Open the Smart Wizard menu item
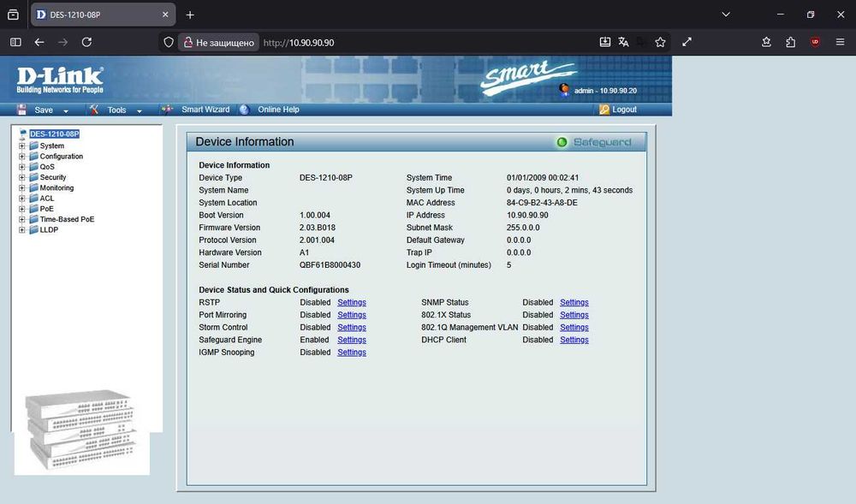Screen dimensions: 856x504 (x=205, y=110)
